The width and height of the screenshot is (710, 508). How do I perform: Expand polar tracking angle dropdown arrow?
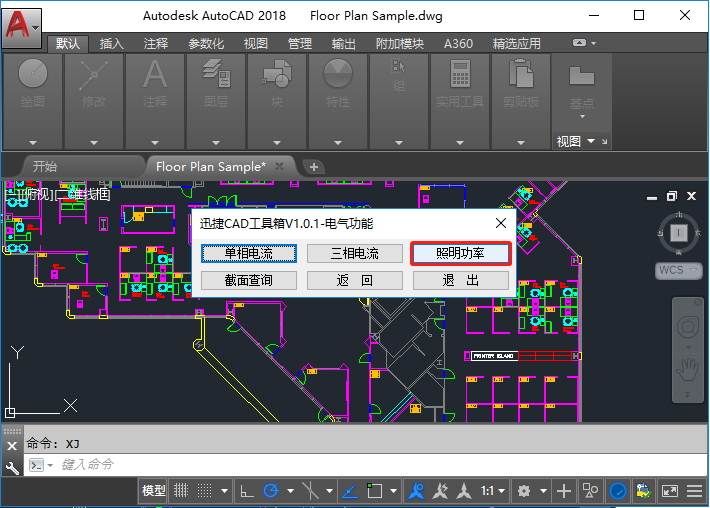[290, 491]
